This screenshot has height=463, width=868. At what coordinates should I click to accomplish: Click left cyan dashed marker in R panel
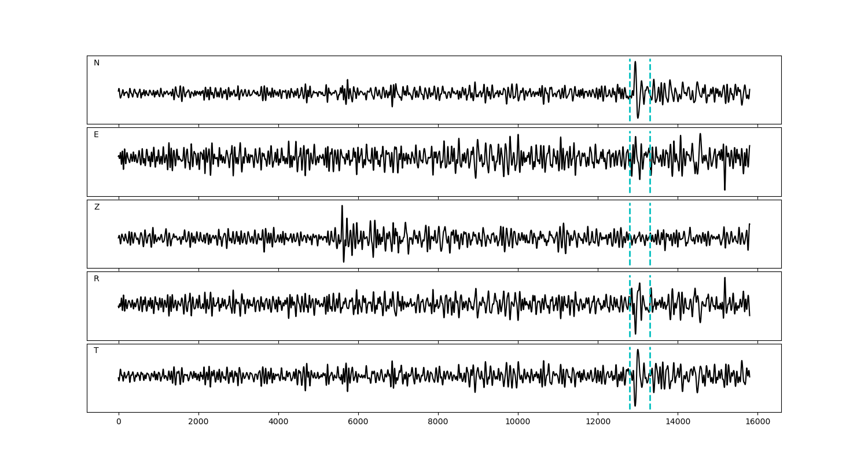pyautogui.click(x=630, y=318)
